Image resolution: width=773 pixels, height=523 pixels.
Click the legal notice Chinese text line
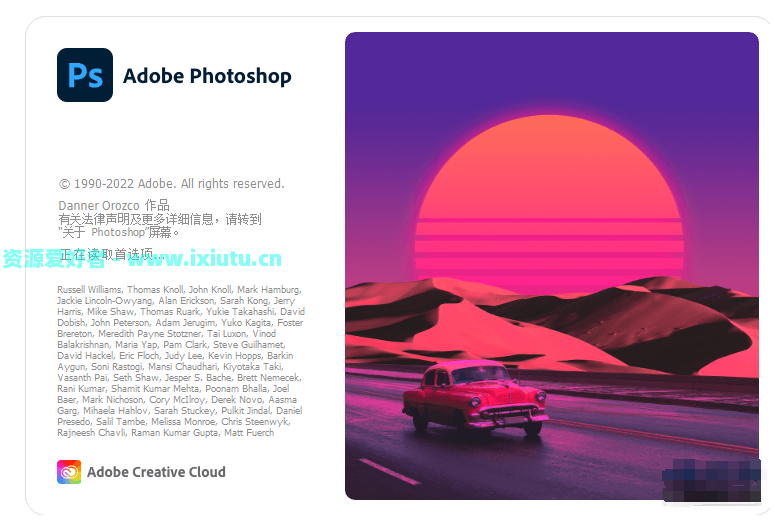pyautogui.click(x=160, y=219)
